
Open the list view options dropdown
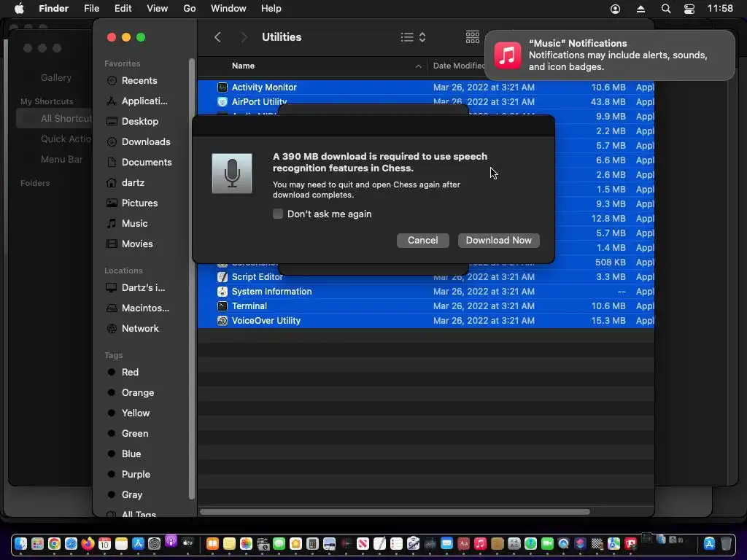pyautogui.click(x=413, y=37)
